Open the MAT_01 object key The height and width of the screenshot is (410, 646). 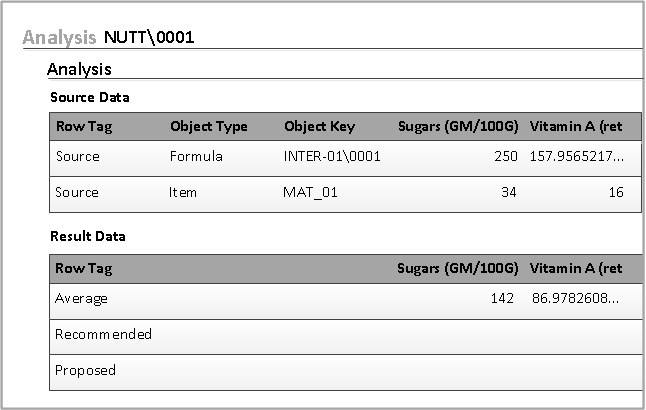[x=310, y=193]
